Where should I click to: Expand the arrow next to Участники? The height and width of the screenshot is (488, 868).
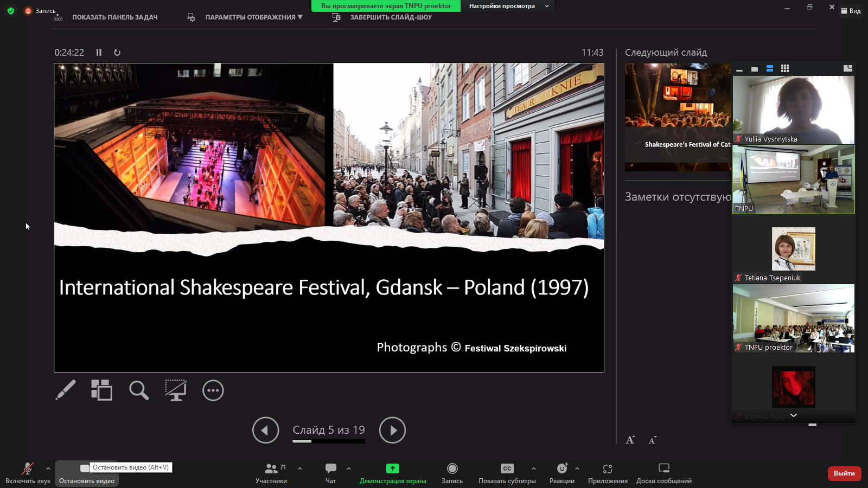(x=300, y=468)
